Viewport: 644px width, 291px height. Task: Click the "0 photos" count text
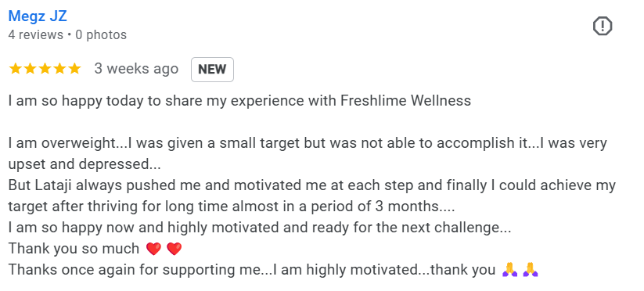[101, 35]
